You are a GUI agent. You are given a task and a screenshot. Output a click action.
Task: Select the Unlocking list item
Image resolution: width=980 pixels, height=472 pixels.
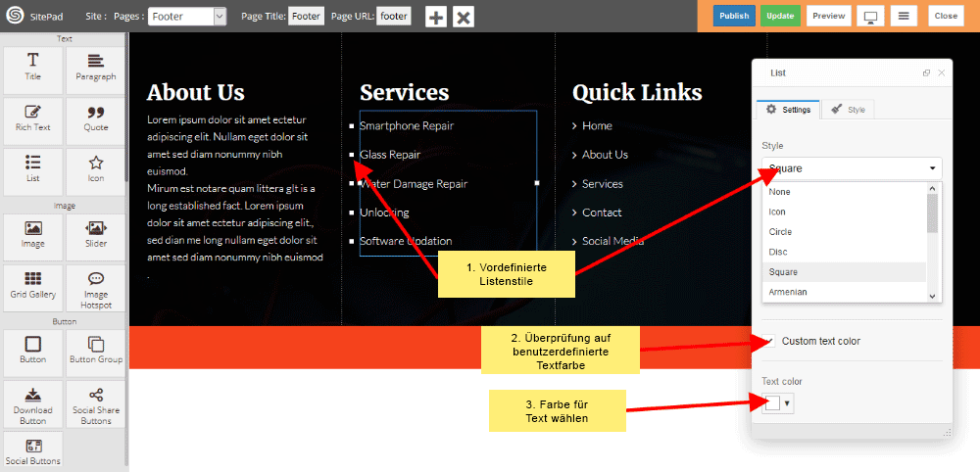click(x=384, y=212)
